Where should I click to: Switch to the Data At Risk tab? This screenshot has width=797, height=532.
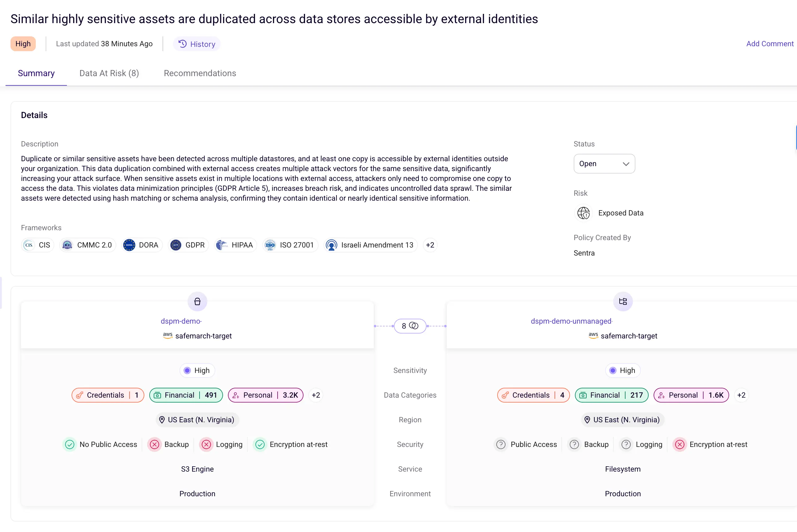point(109,73)
